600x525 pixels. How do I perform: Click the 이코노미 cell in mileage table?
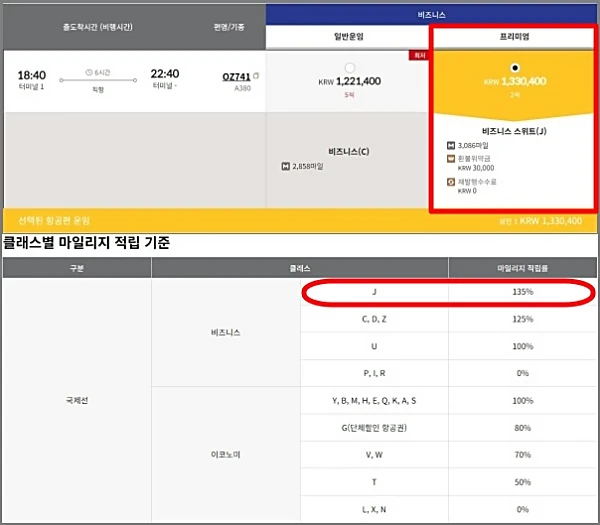point(226,455)
